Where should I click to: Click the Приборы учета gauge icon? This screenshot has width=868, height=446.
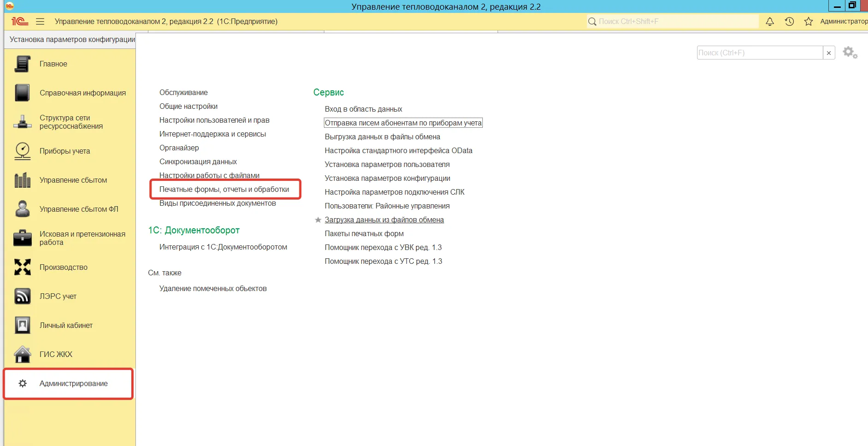22,151
